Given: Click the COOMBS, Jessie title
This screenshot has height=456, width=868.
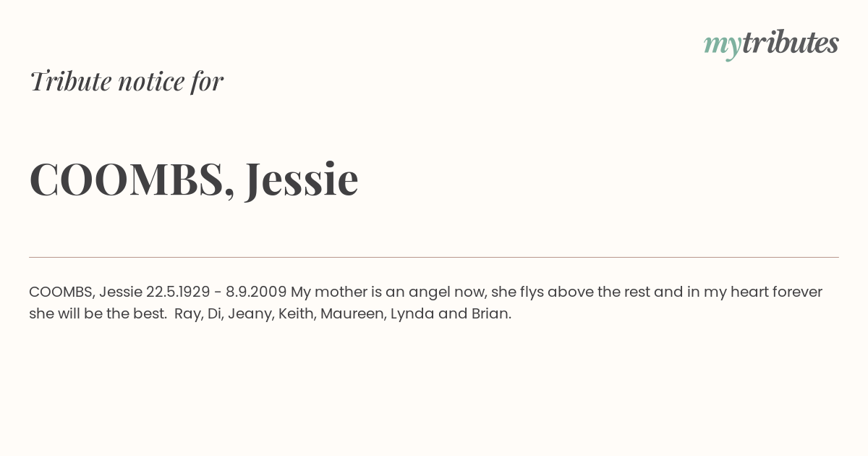Looking at the screenshot, I should pos(194,179).
